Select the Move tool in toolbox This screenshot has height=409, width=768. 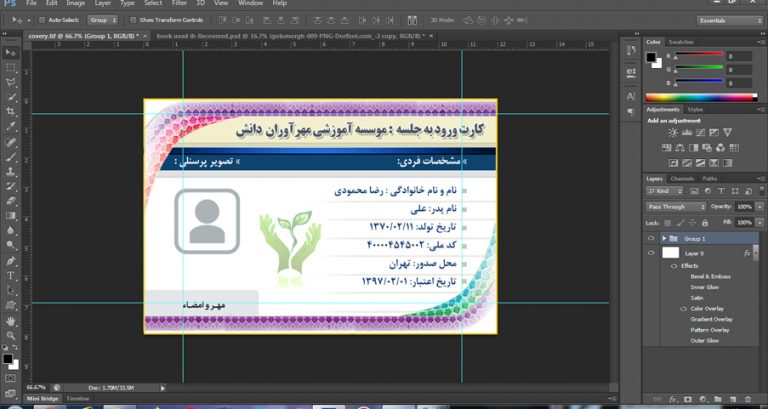click(x=10, y=52)
